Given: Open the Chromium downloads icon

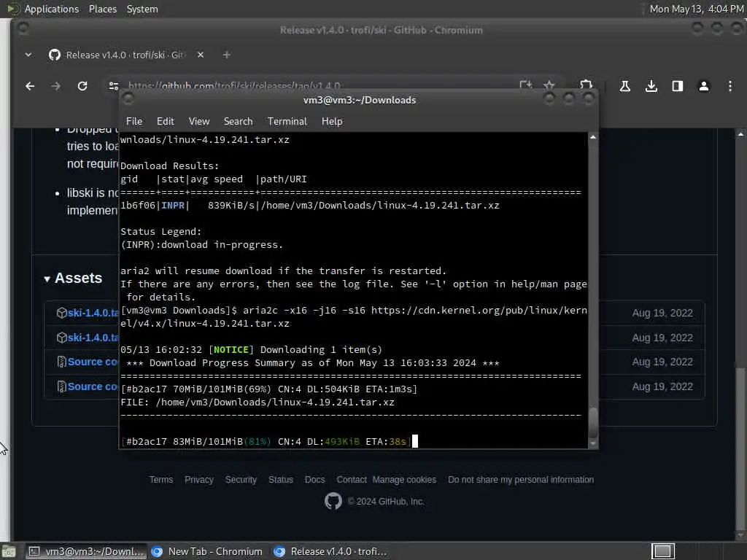Looking at the screenshot, I should pos(651,86).
